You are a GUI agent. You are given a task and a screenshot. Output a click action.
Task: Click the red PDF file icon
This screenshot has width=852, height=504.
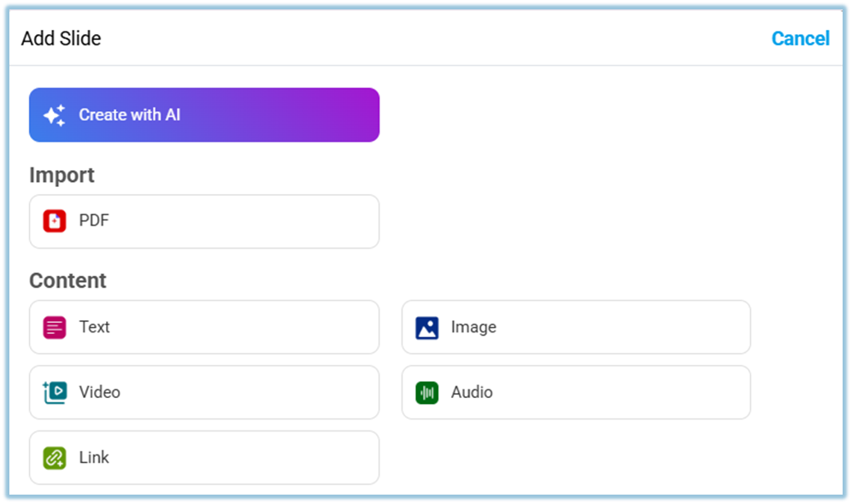[55, 222]
